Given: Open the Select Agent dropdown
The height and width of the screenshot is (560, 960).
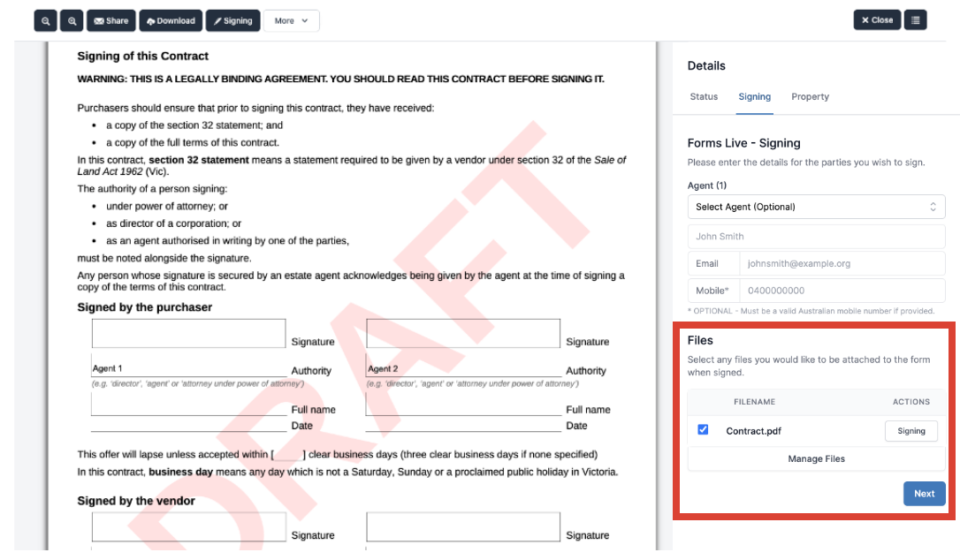Looking at the screenshot, I should tap(816, 207).
